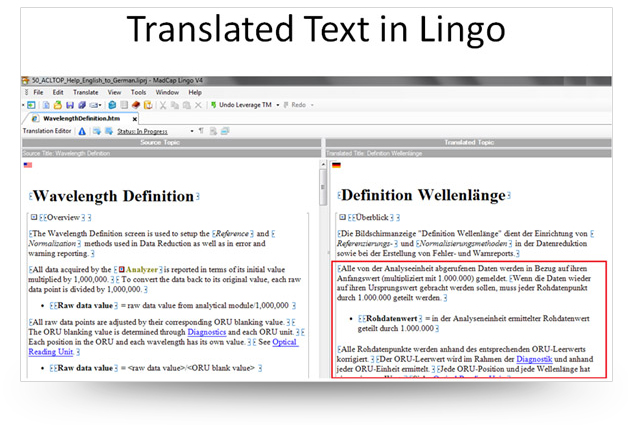Click the Diagnostik link in translated topic
The image size is (628, 425).
(534, 359)
